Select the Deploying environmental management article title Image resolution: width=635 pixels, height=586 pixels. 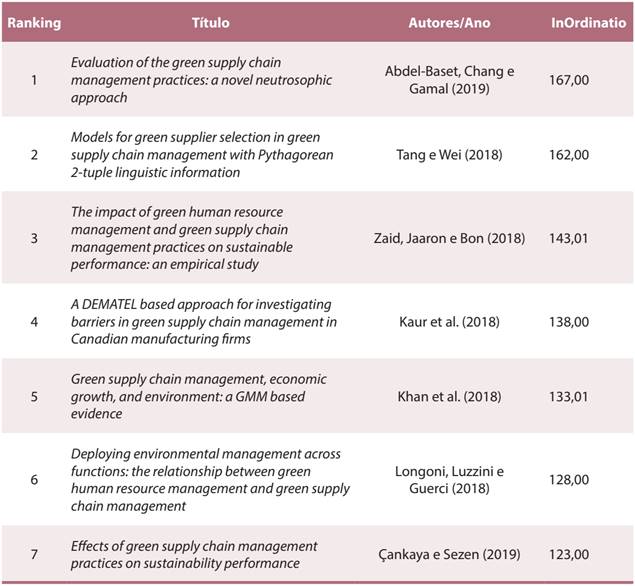(x=210, y=480)
